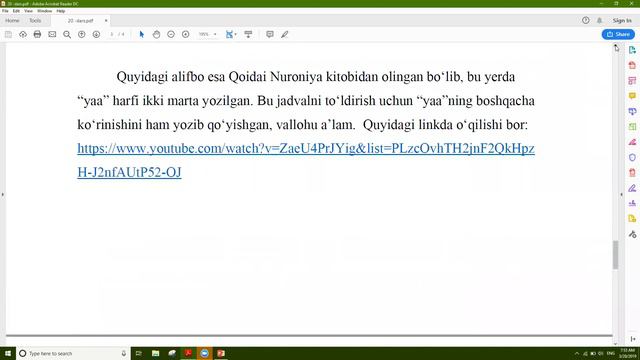
Task: Open the Windows Start menu
Action: click(x=8, y=353)
